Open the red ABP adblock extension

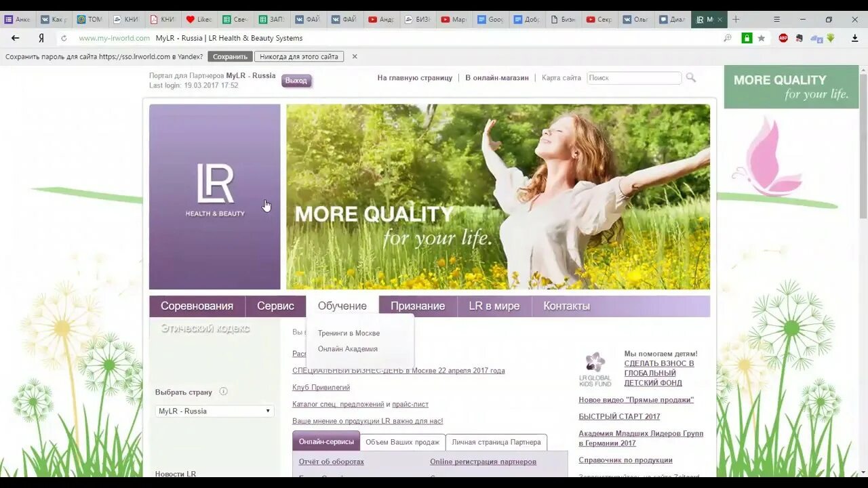(784, 38)
